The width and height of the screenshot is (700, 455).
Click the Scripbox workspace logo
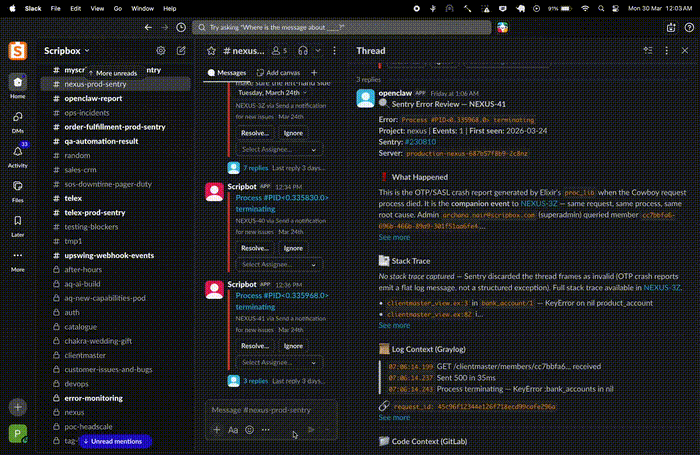18,51
